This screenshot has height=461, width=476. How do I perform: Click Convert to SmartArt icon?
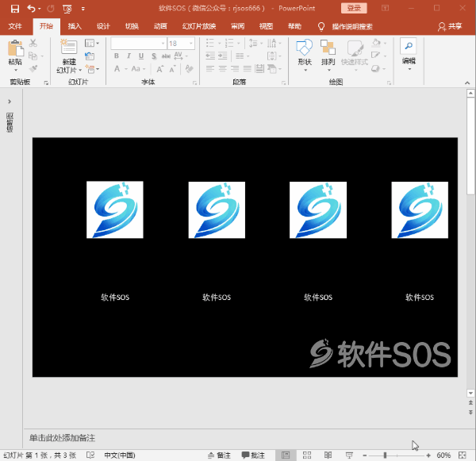[x=272, y=69]
